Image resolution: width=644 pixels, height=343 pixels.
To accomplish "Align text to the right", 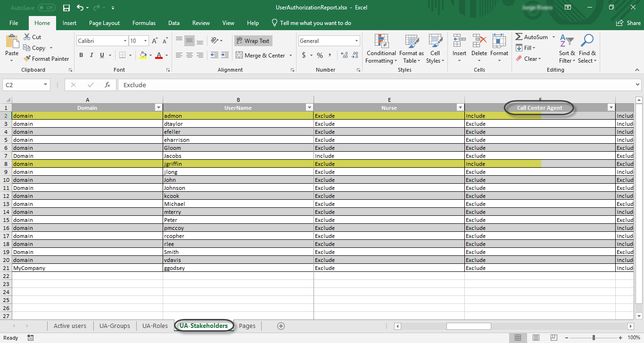I will coord(200,55).
